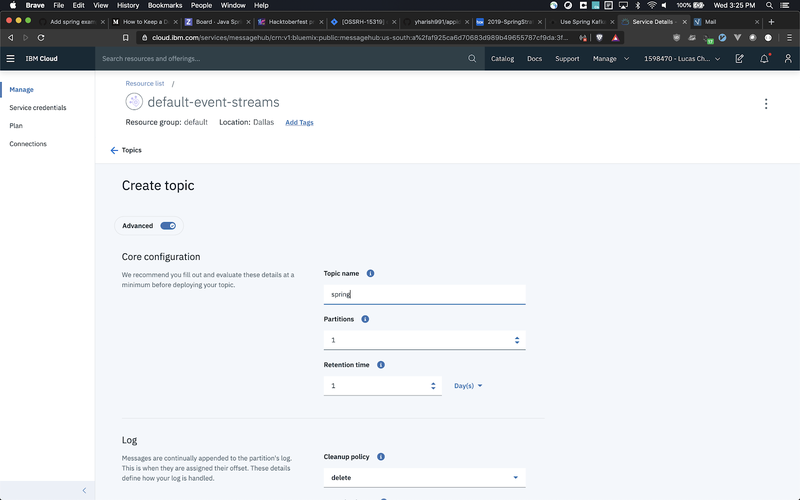Open the Catalog link in header

[x=503, y=59]
